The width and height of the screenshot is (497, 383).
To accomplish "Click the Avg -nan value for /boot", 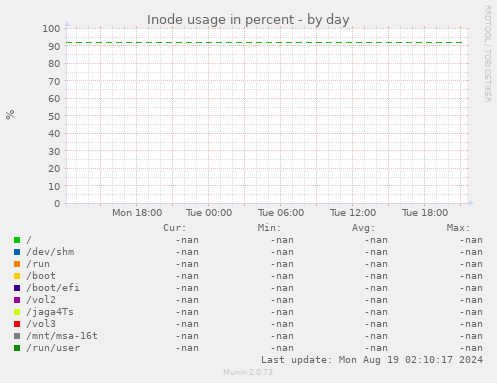I will pyautogui.click(x=376, y=276).
